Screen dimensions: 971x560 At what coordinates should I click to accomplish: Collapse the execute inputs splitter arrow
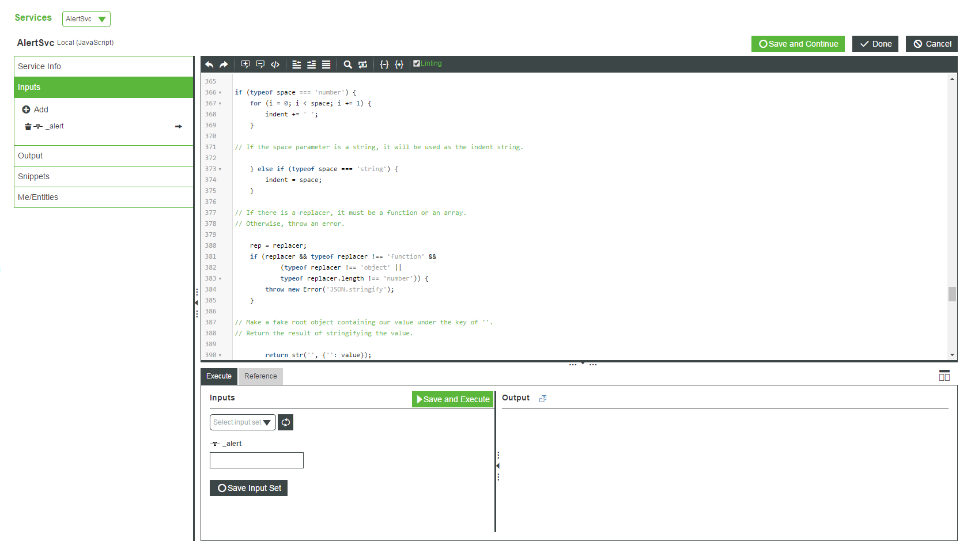pos(498,466)
